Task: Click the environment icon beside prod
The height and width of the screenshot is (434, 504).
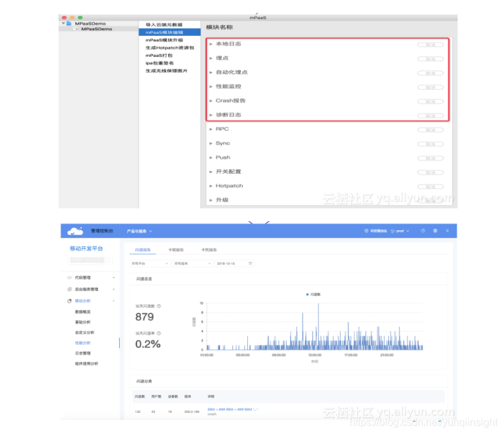Action: coord(393,231)
